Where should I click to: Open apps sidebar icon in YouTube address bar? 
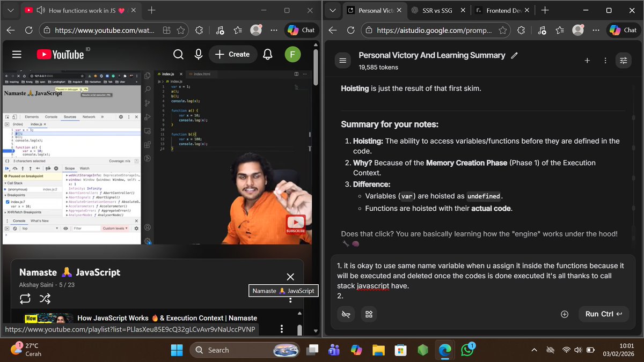(x=167, y=31)
